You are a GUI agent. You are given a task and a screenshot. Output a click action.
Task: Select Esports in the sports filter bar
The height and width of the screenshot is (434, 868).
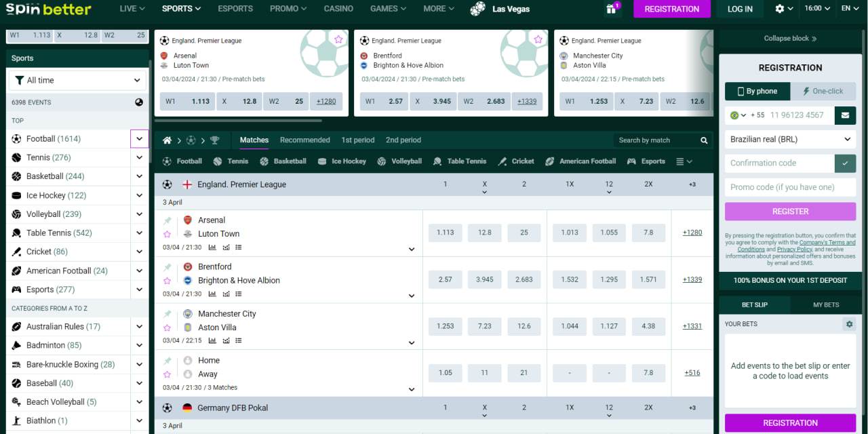[646, 161]
